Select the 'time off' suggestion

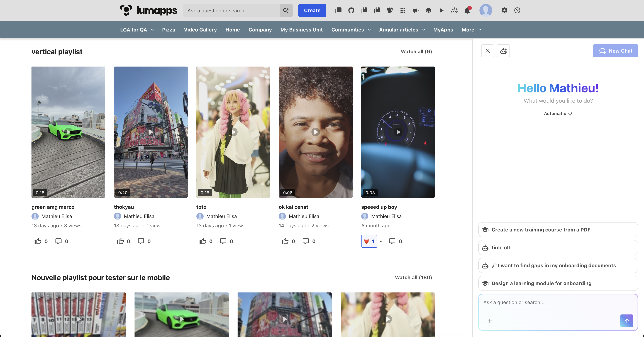(558, 248)
